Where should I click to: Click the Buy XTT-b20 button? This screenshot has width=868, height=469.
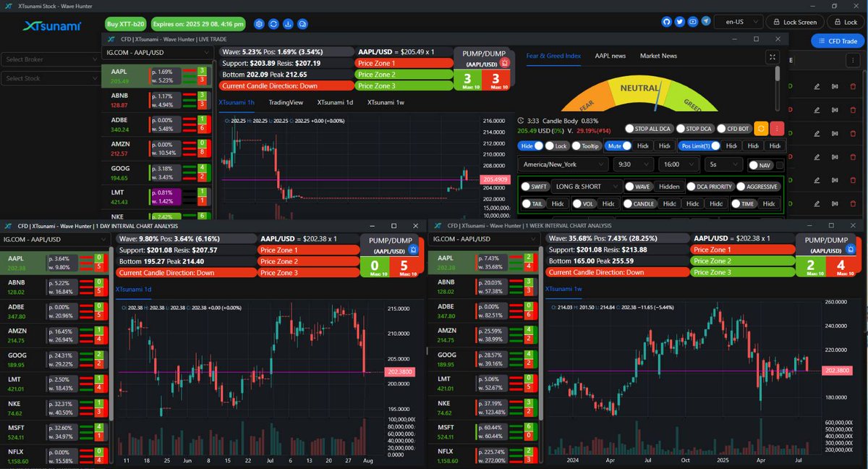[125, 24]
